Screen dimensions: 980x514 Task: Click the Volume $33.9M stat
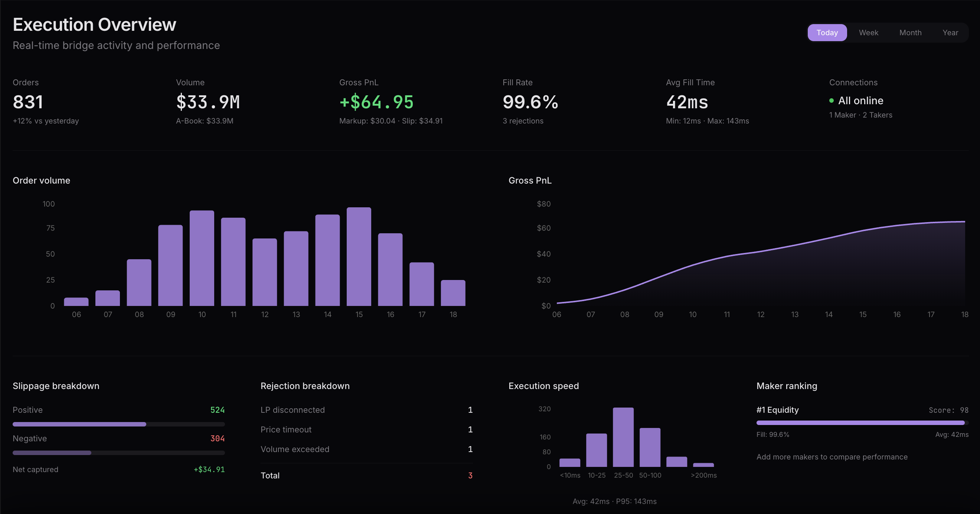click(208, 102)
